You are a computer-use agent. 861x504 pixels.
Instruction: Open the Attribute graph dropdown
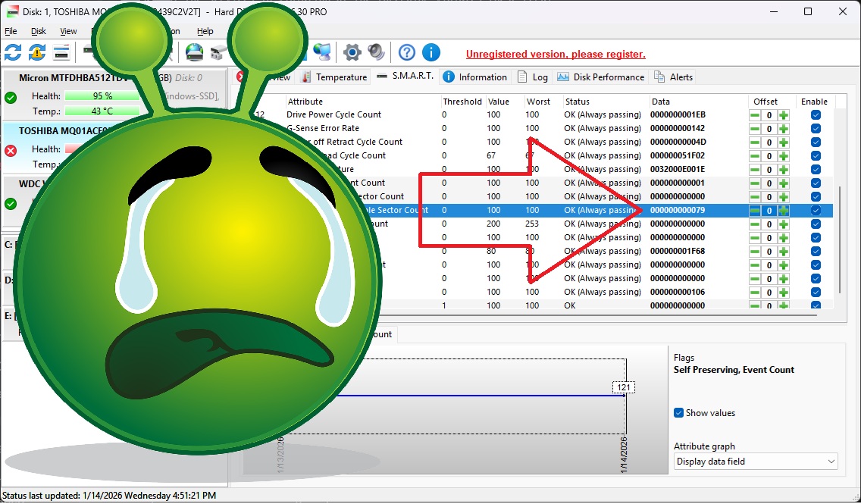756,462
